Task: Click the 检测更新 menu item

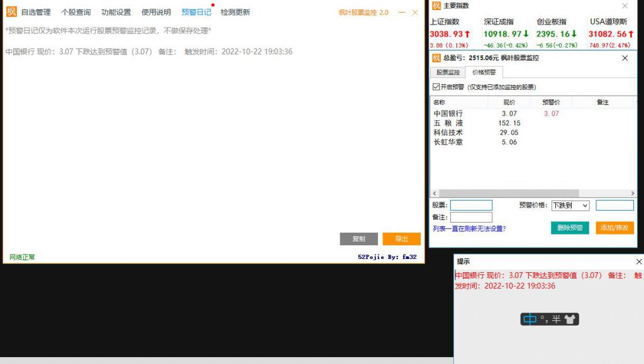Action: (235, 12)
